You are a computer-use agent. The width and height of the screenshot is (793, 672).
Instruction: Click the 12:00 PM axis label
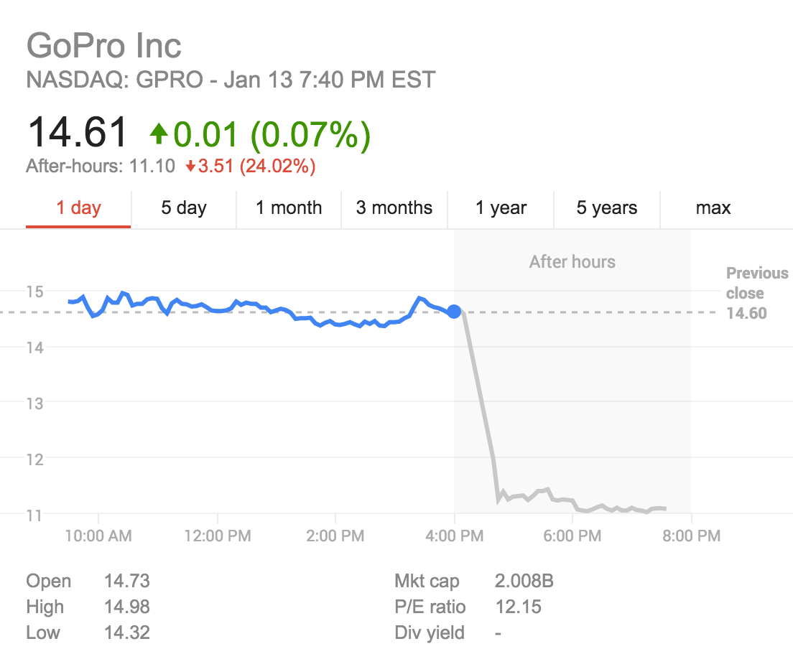218,536
